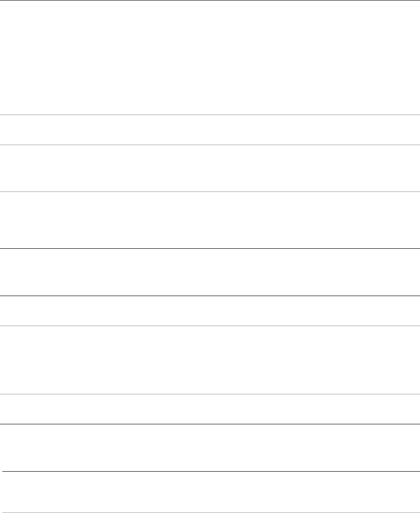420x513 pixels.
Task: Click the indented black divider near the bottom
Action: pos(211,472)
